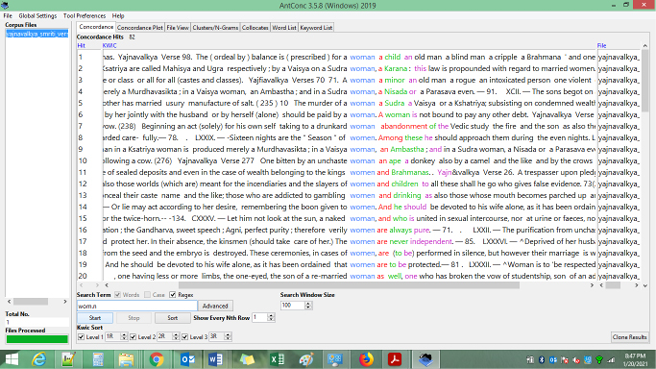Click the network signal tray icon
The image size is (656, 369).
[x=611, y=360]
